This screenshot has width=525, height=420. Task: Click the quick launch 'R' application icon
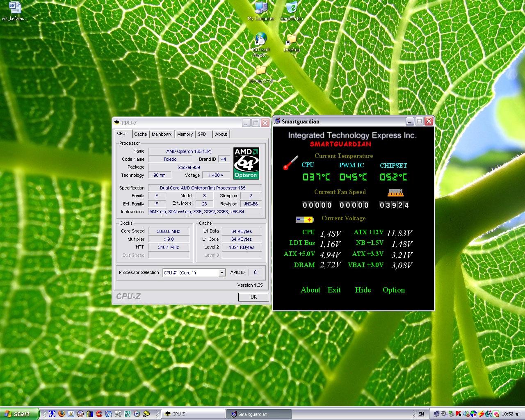click(x=71, y=414)
